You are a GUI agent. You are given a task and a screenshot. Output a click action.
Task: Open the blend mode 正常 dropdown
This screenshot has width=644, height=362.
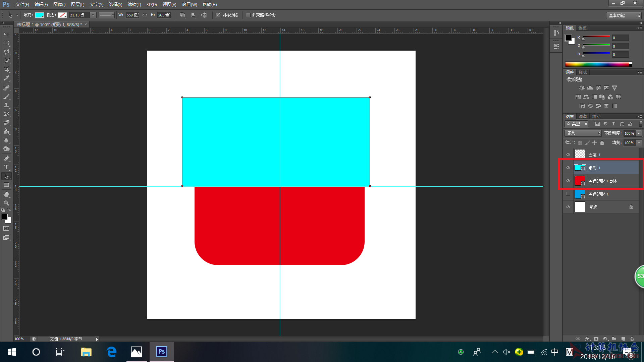click(x=583, y=133)
